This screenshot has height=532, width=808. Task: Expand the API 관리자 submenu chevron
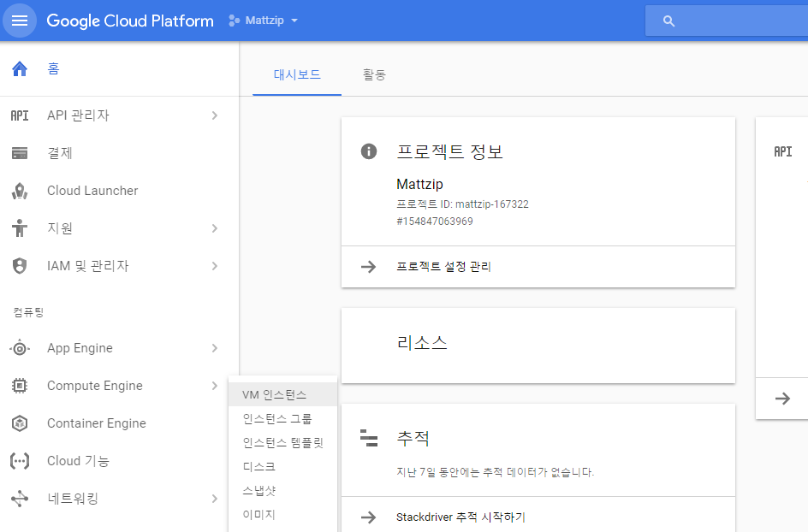pyautogui.click(x=215, y=115)
